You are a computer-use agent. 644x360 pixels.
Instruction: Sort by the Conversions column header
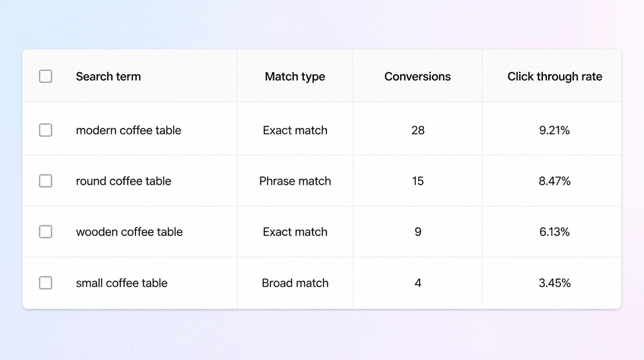tap(417, 77)
